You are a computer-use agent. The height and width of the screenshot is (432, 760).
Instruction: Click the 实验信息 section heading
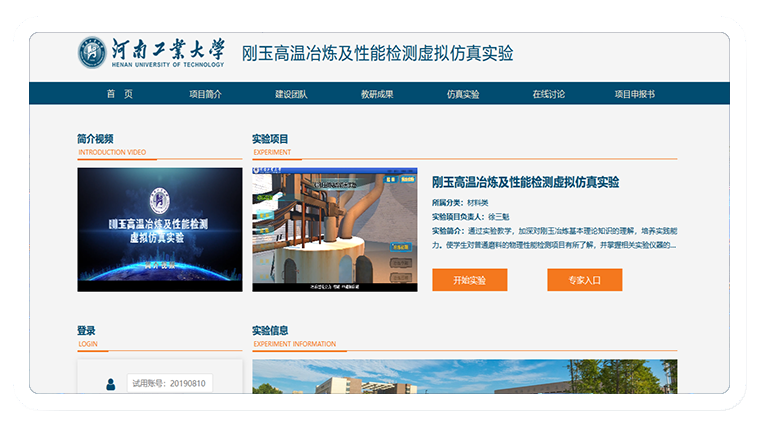pos(270,331)
